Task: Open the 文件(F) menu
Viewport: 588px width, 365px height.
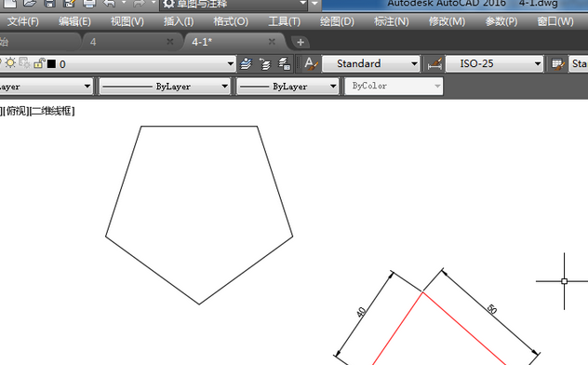Action: point(23,21)
